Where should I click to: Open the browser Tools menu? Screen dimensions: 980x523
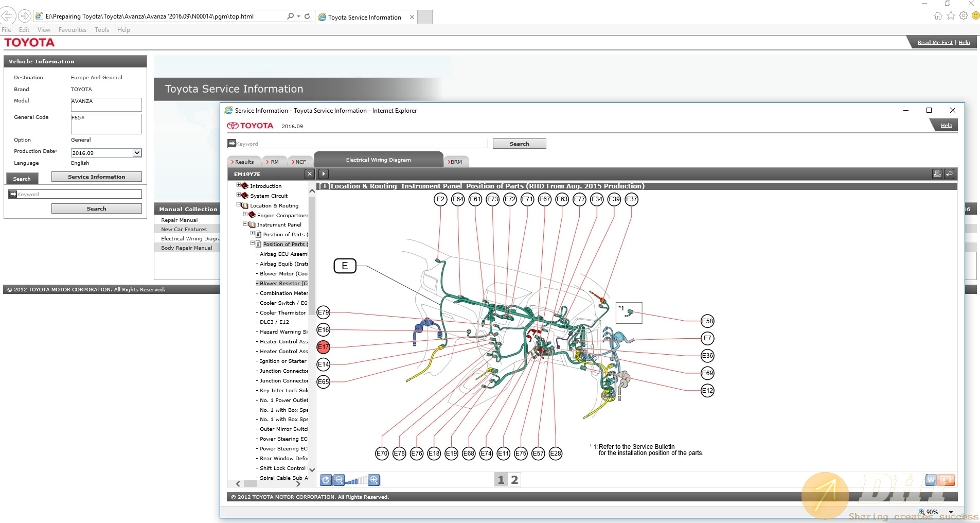tap(102, 30)
